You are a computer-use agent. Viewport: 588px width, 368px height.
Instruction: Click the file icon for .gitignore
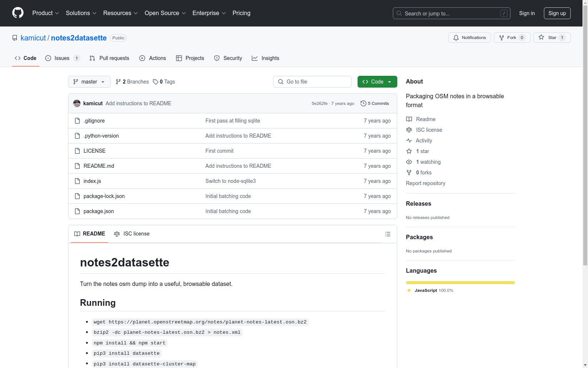(77, 121)
